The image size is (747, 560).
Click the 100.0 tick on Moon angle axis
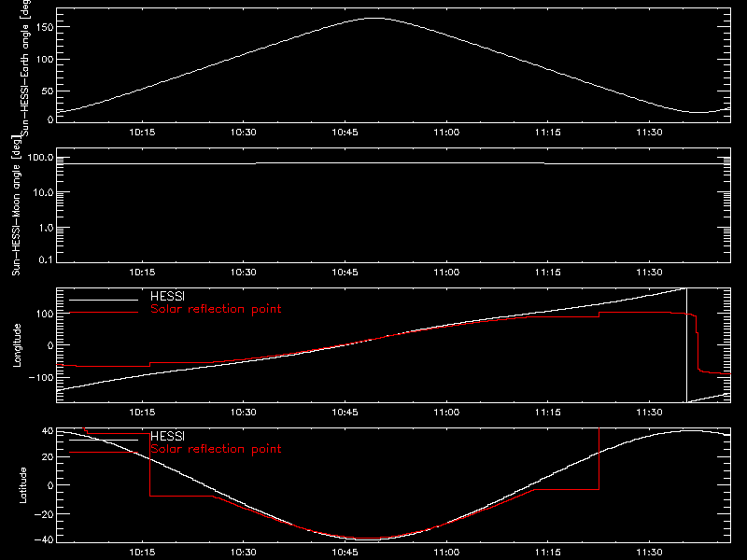(x=41, y=157)
